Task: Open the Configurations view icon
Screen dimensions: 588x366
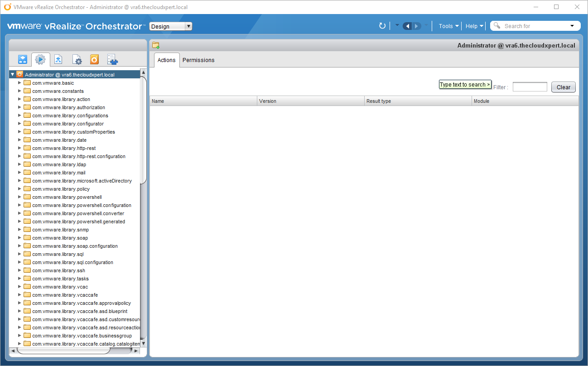Action: tap(77, 59)
